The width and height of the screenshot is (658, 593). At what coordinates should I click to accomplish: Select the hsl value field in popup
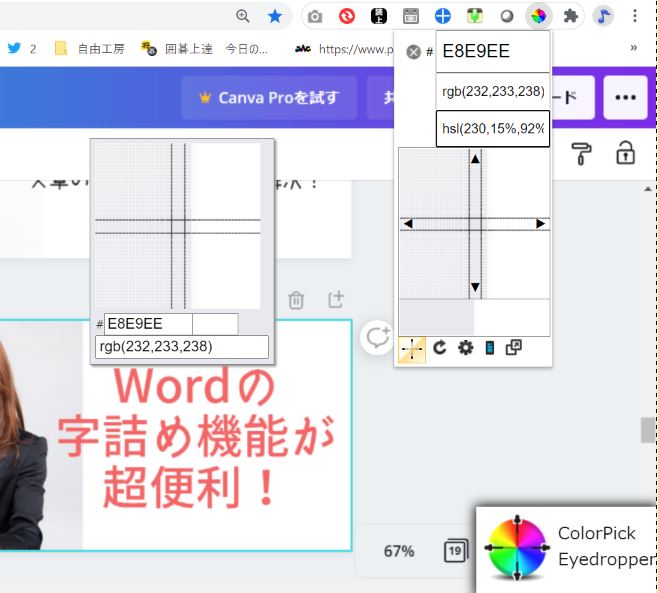492,129
